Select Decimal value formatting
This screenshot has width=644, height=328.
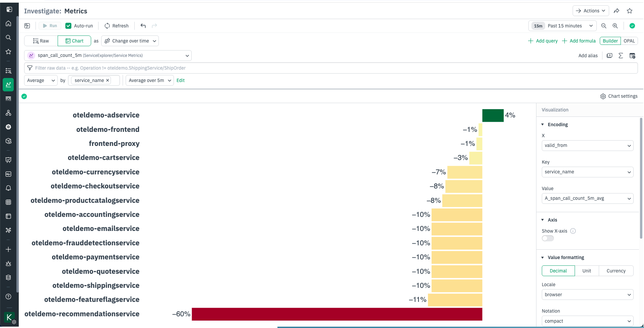pyautogui.click(x=558, y=271)
